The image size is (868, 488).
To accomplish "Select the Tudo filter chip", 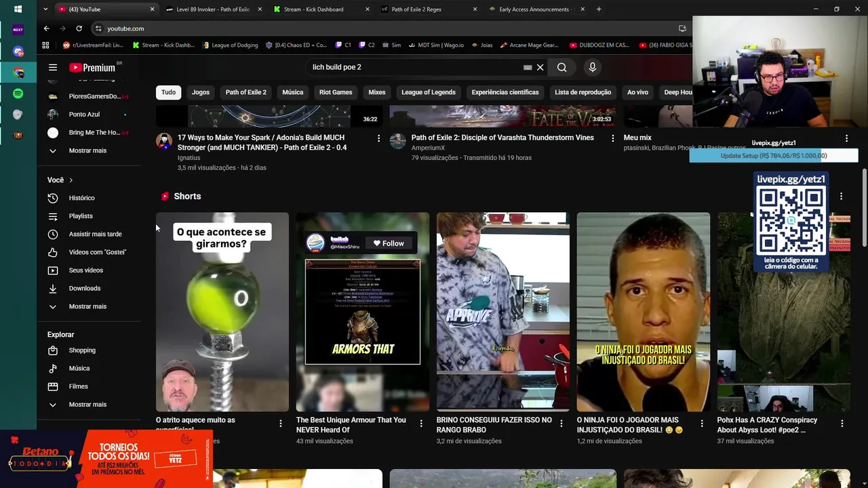I will 168,92.
